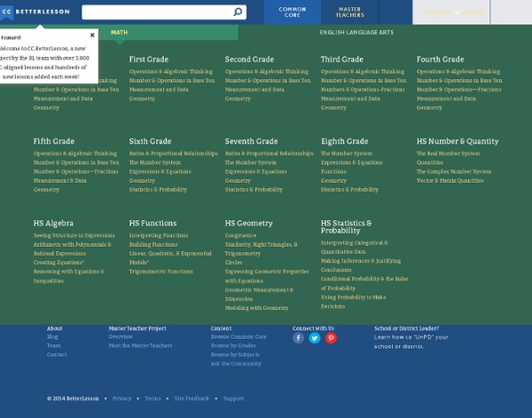The image size is (532, 418).
Task: Open Fourth Grade Number & Operations—Fractions
Action: [458, 90]
